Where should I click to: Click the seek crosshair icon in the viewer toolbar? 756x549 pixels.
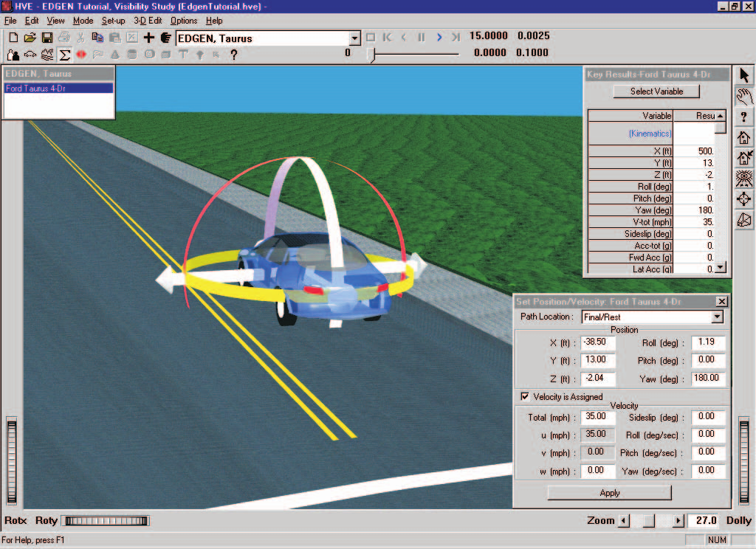pos(744,199)
